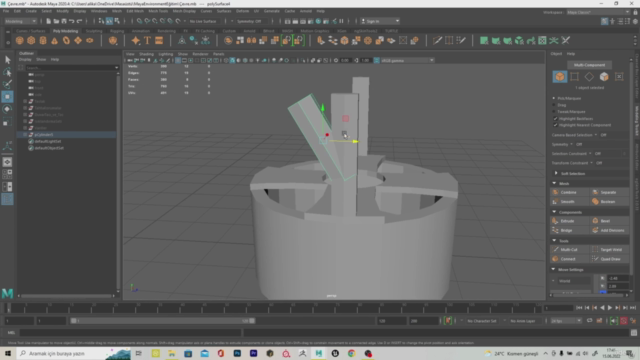
Task: Select the Rotate tool in the toolbox
Action: tap(7, 109)
